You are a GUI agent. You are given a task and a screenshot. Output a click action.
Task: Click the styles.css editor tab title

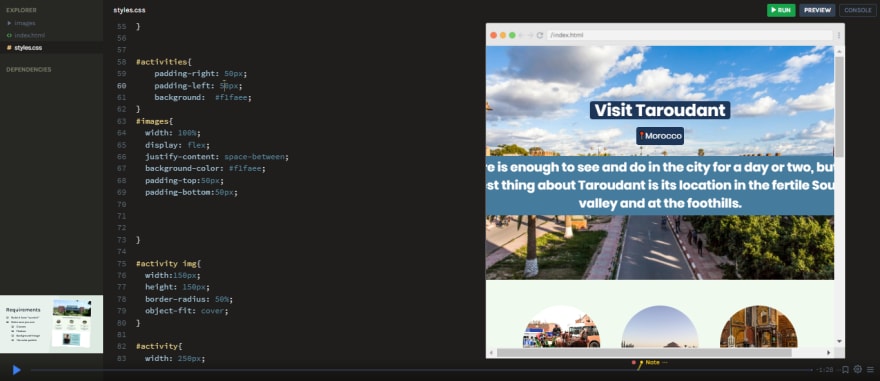coord(129,10)
